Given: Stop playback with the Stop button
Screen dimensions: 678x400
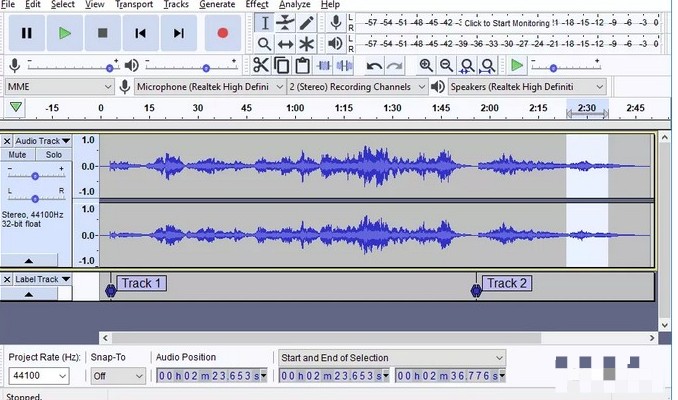Looking at the screenshot, I should (x=102, y=33).
